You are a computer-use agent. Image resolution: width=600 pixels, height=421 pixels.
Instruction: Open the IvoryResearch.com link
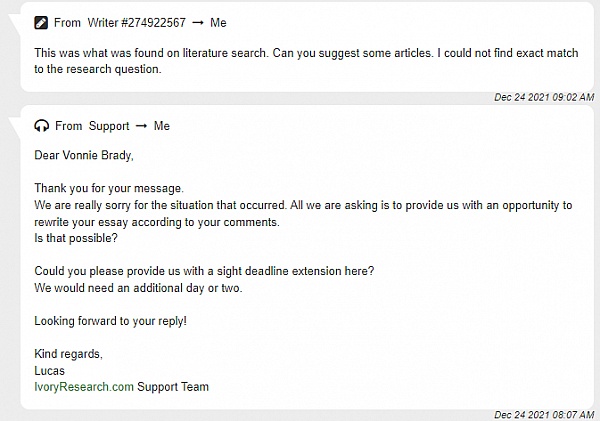pyautogui.click(x=84, y=387)
